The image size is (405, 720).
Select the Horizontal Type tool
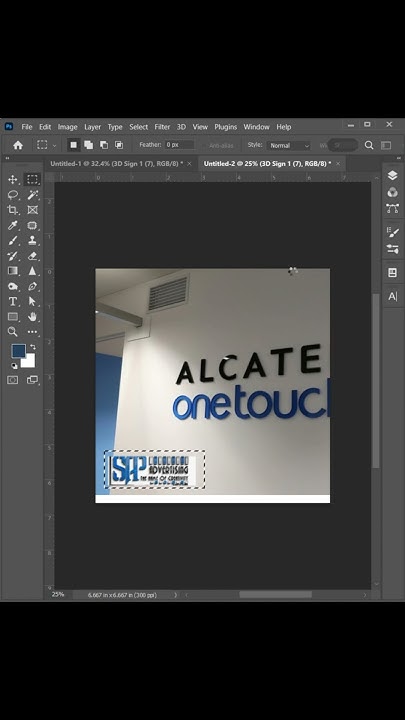click(x=13, y=301)
